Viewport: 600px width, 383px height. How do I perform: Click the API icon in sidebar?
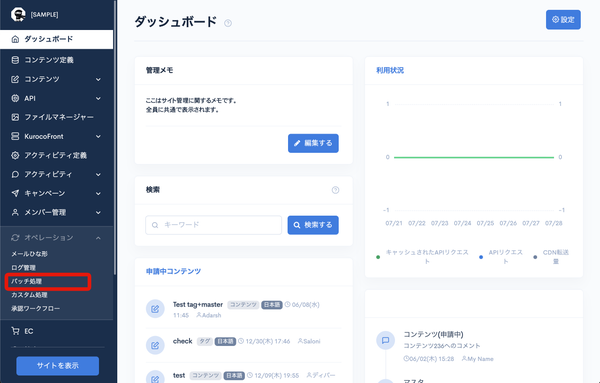tap(15, 98)
